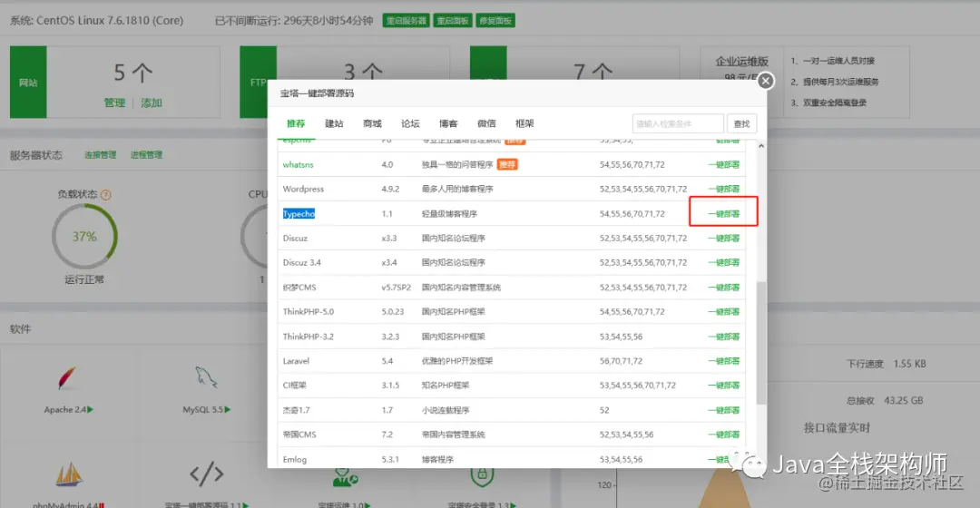Screen dimensions: 980x508
Task: Click the Emlog row name
Action: [294, 459]
